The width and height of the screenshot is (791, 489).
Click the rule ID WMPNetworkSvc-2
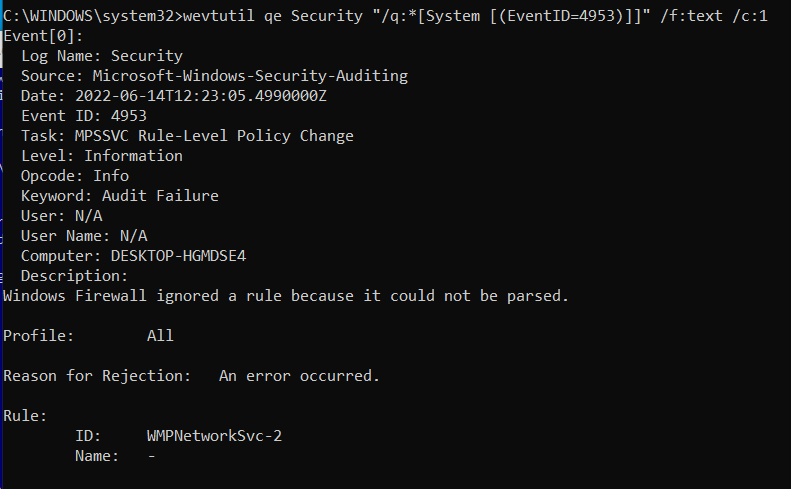tap(214, 436)
